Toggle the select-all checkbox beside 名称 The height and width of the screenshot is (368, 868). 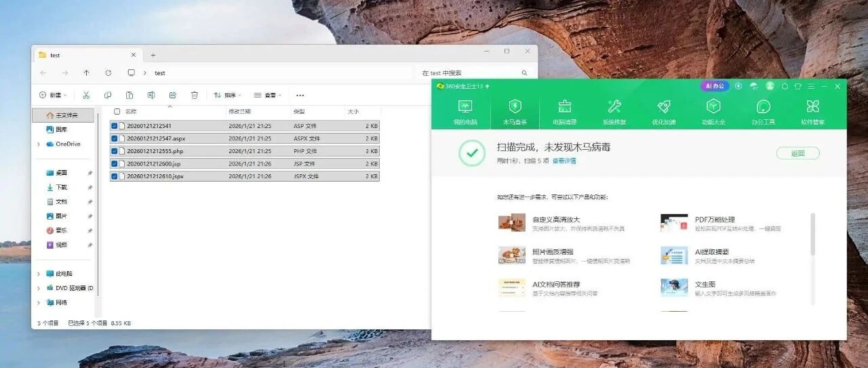pyautogui.click(x=117, y=111)
